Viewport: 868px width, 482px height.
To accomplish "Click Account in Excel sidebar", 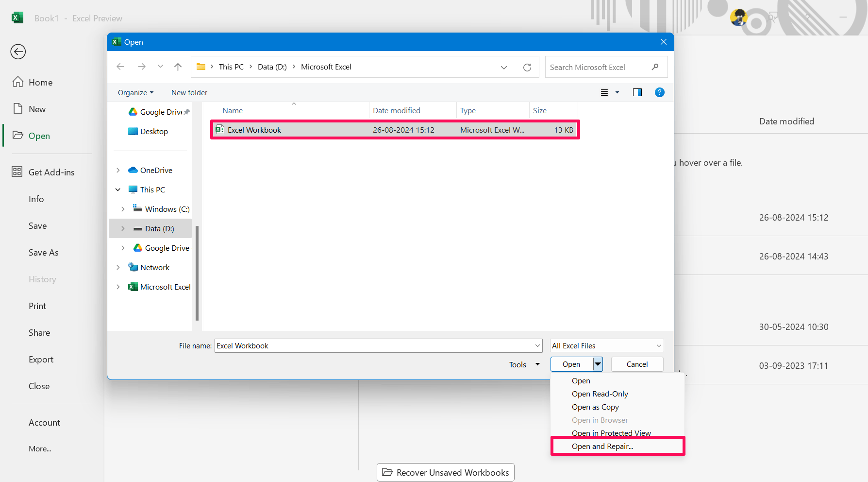I will tap(44, 422).
